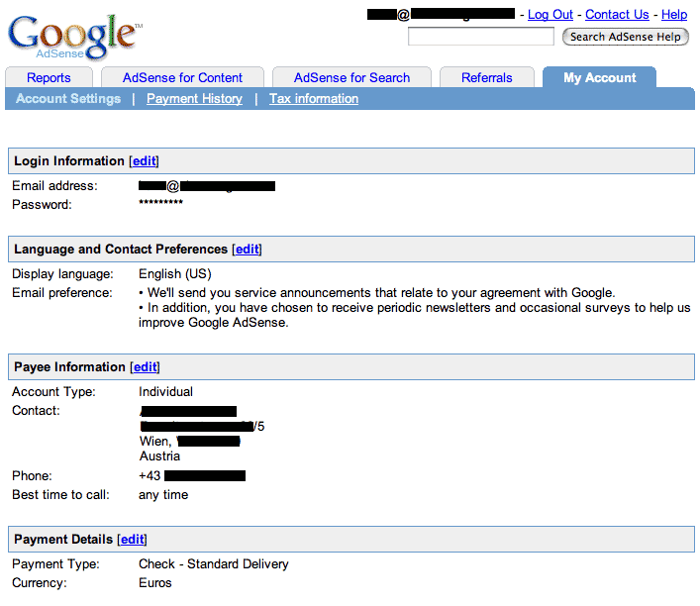Click the 'Individual' account type value
The image size is (700, 606).
tap(165, 392)
